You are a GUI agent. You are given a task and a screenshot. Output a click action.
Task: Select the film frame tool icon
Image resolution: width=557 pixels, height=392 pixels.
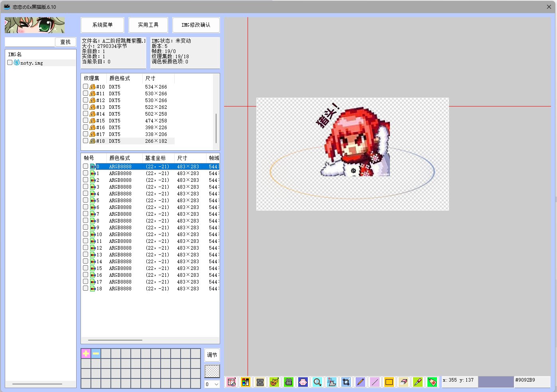click(260, 382)
